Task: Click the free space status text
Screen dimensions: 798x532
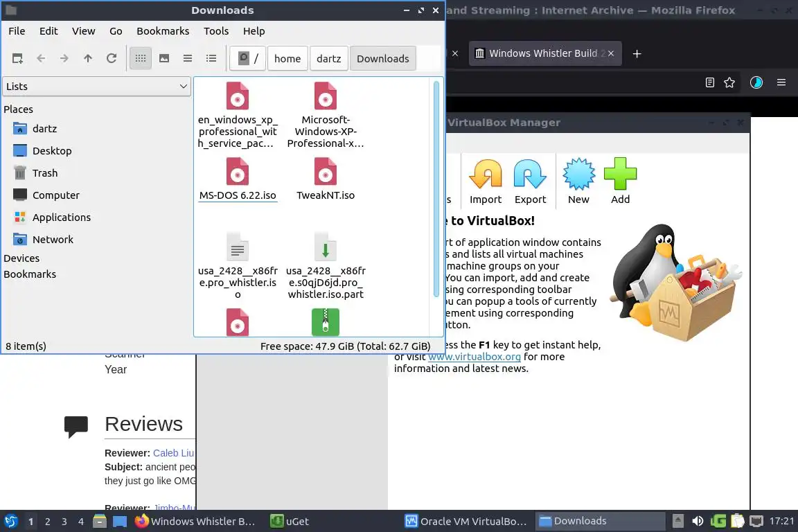Action: 345,346
